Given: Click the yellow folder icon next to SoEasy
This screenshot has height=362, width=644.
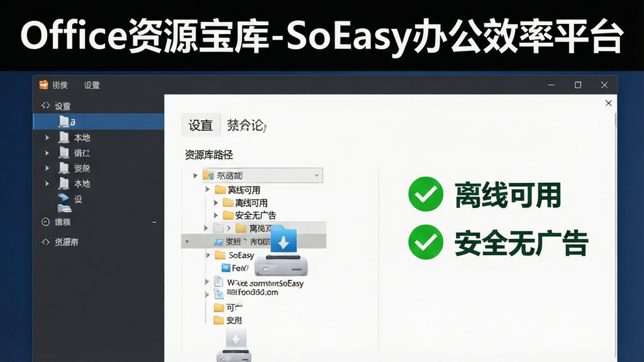Looking at the screenshot, I should [221, 255].
